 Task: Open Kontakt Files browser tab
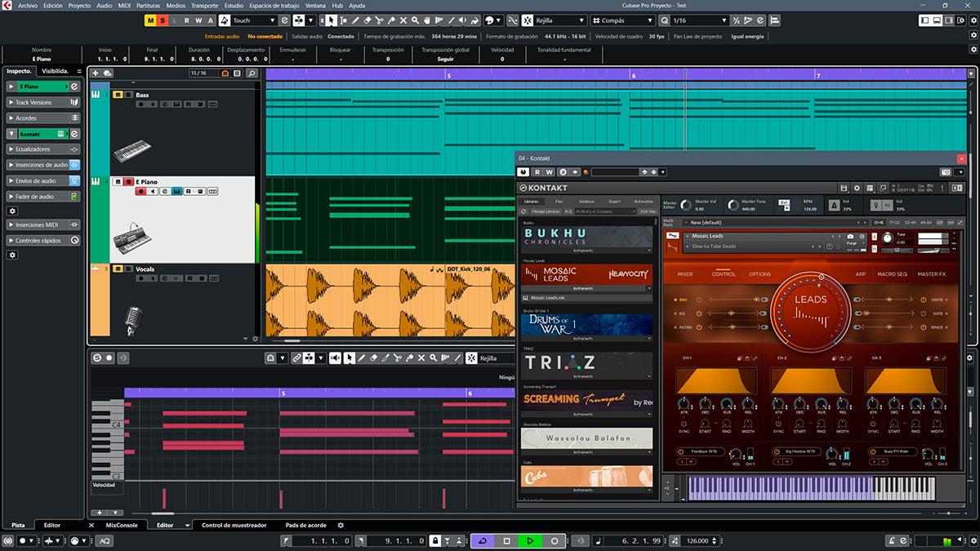(x=559, y=201)
